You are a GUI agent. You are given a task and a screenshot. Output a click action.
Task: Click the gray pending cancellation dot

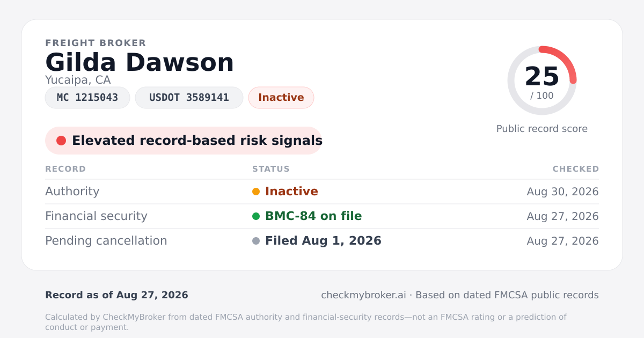(x=256, y=241)
